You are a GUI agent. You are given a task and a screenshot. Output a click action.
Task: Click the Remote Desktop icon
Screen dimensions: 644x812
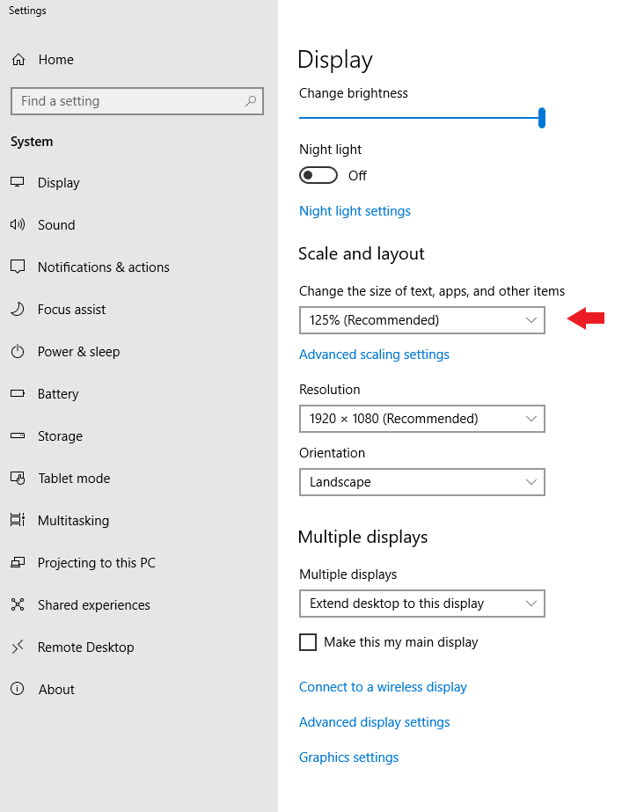click(18, 647)
